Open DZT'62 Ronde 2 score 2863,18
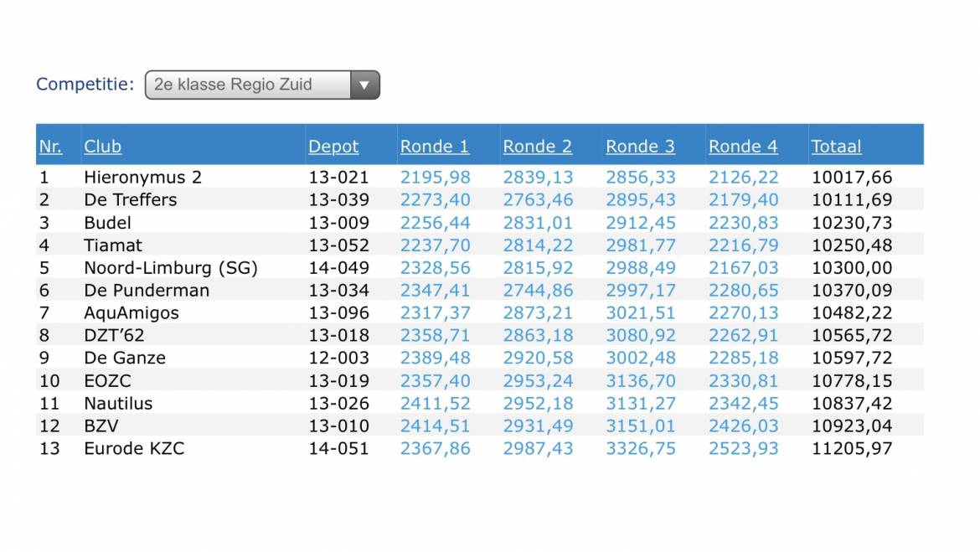980x552 pixels. [x=538, y=336]
